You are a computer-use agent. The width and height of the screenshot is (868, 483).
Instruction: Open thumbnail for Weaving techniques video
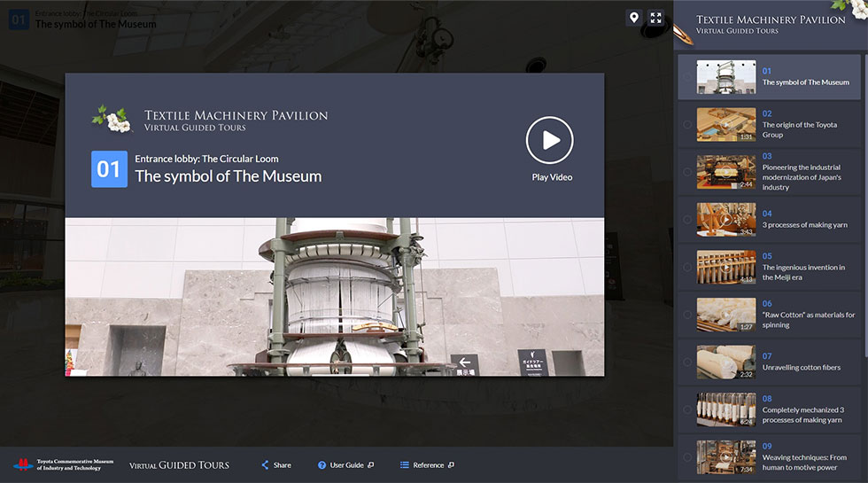725,457
